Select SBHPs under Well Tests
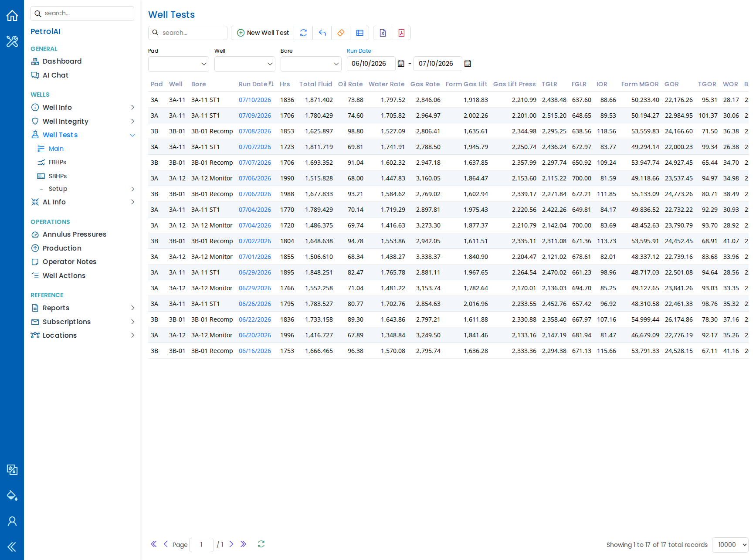The image size is (756, 560). [x=58, y=176]
